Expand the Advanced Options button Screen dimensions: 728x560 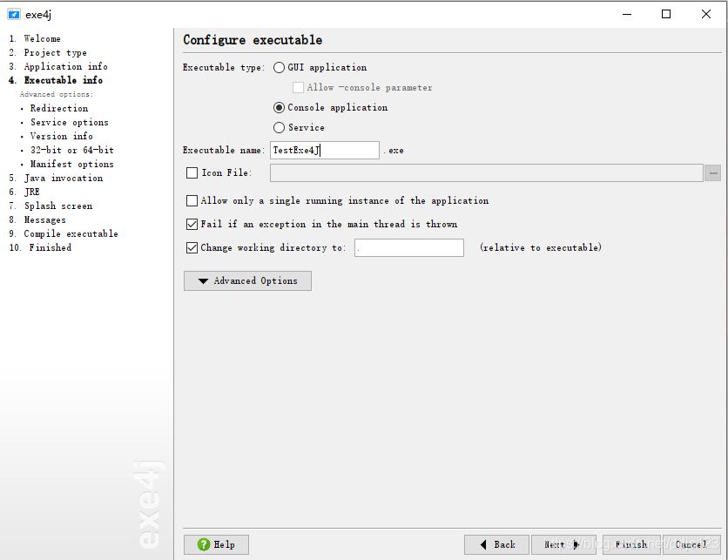247,281
